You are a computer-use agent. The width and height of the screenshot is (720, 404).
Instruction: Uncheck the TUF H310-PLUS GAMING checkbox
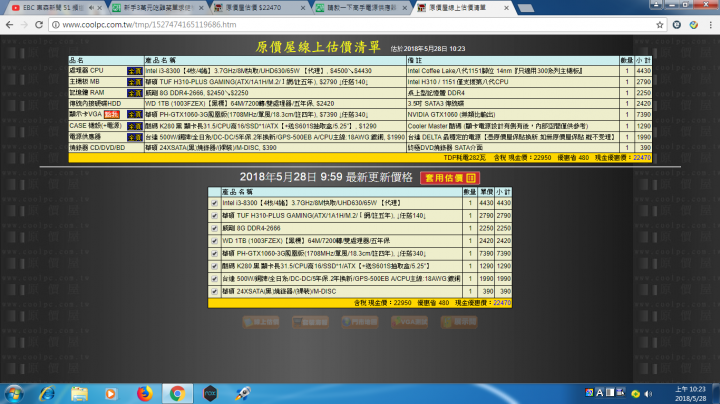pyautogui.click(x=214, y=216)
